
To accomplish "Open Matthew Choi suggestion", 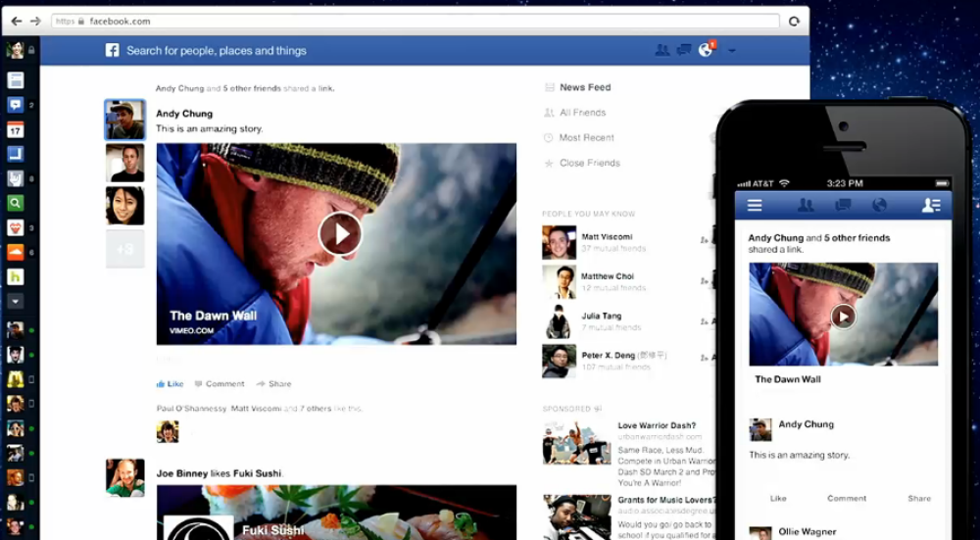I will pos(608,276).
